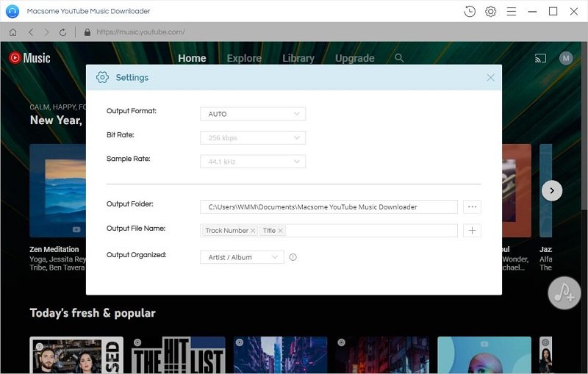
Task: Open the red neon alley playlist thumbnail
Action: [x=382, y=355]
